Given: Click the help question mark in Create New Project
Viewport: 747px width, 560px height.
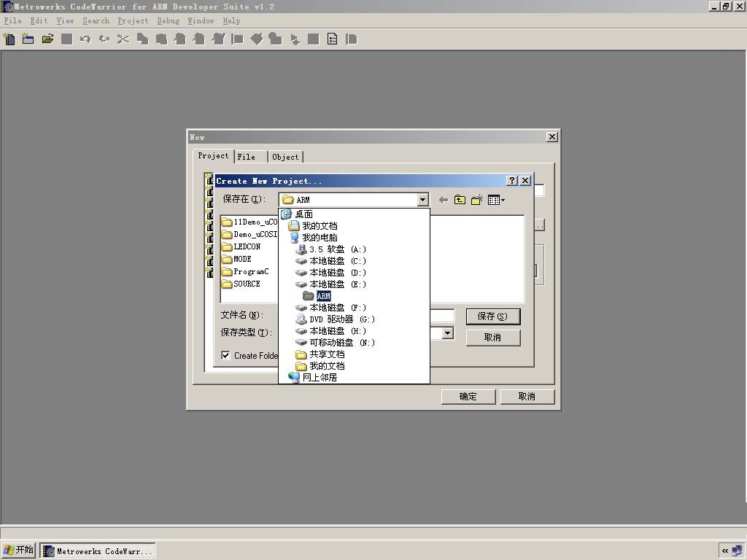Looking at the screenshot, I should coord(512,181).
